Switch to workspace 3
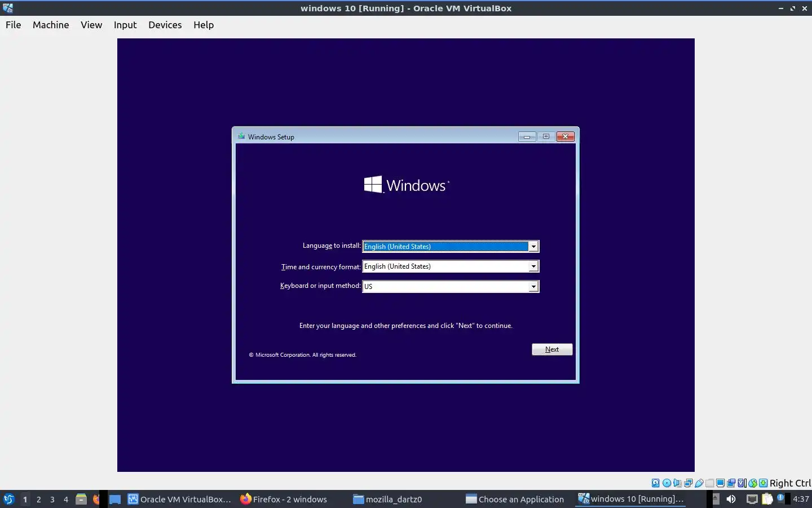The width and height of the screenshot is (812, 508). [x=52, y=499]
